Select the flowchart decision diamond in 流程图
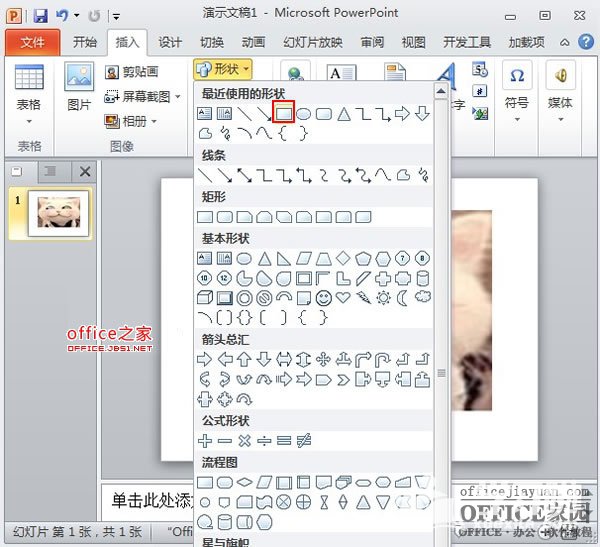 pyautogui.click(x=244, y=483)
